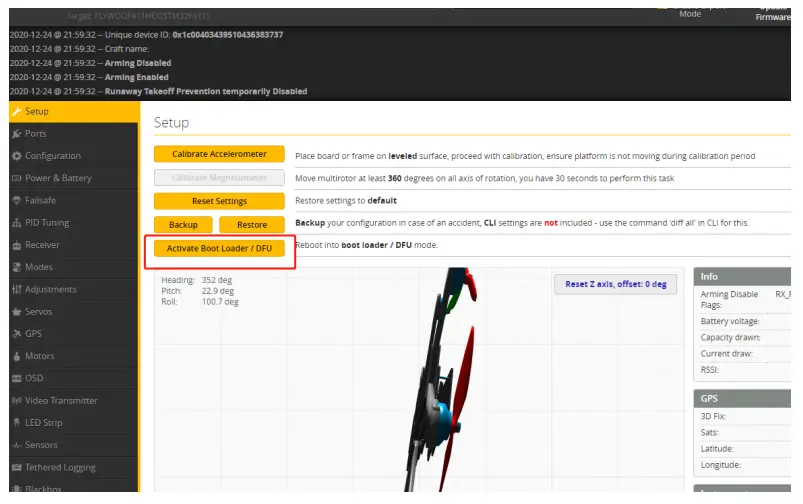Viewport: 803px width, 504px height.
Task: Click the Configuration gear icon
Action: tap(16, 156)
